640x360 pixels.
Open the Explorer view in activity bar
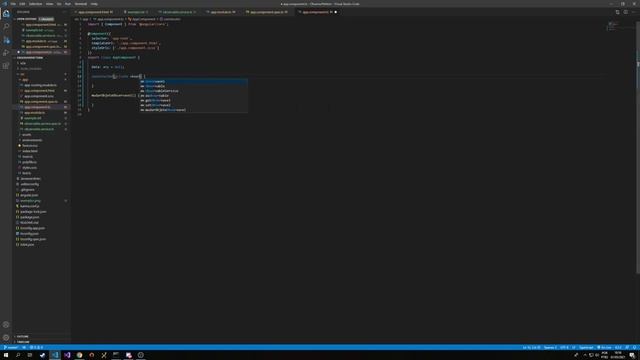click(6, 13)
